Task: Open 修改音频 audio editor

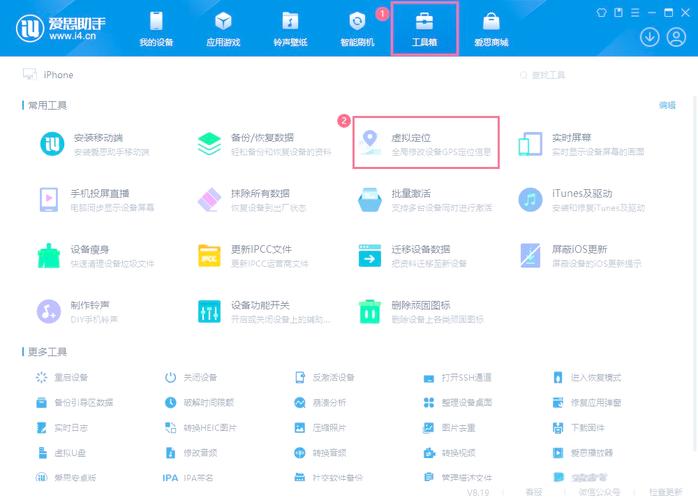Action: point(191,453)
